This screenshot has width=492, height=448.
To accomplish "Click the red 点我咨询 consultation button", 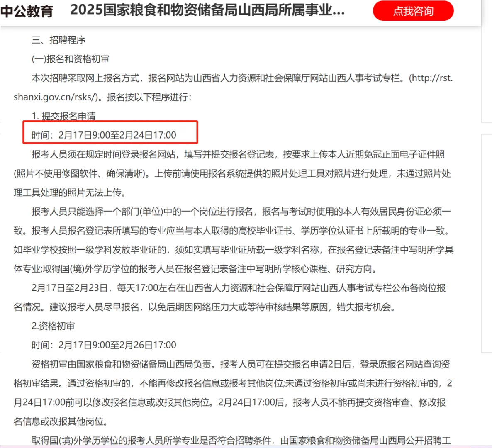I will click(x=413, y=11).
